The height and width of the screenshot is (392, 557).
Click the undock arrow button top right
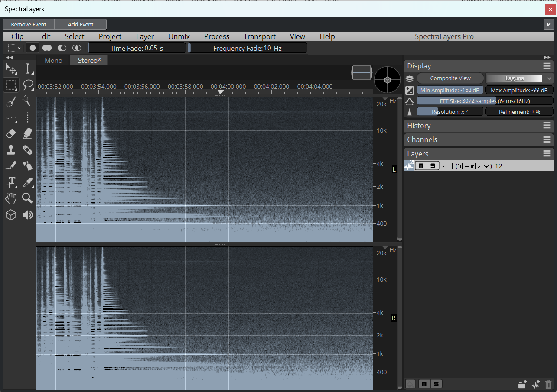[549, 25]
